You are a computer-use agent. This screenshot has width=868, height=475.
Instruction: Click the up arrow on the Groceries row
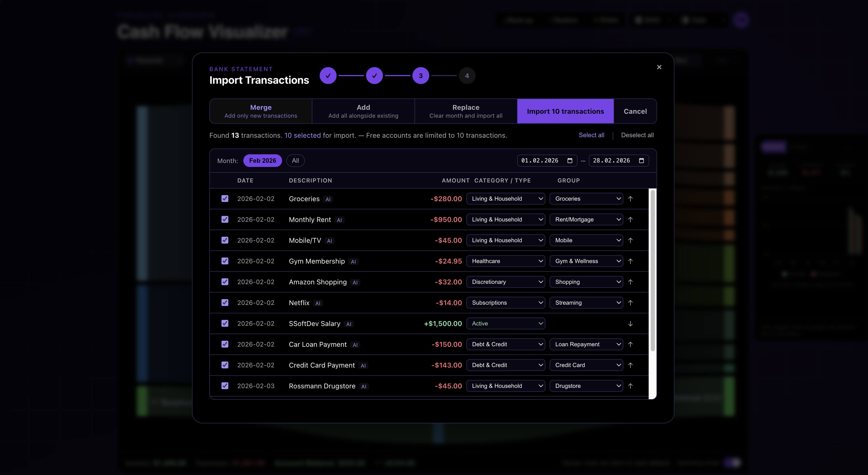tap(630, 199)
